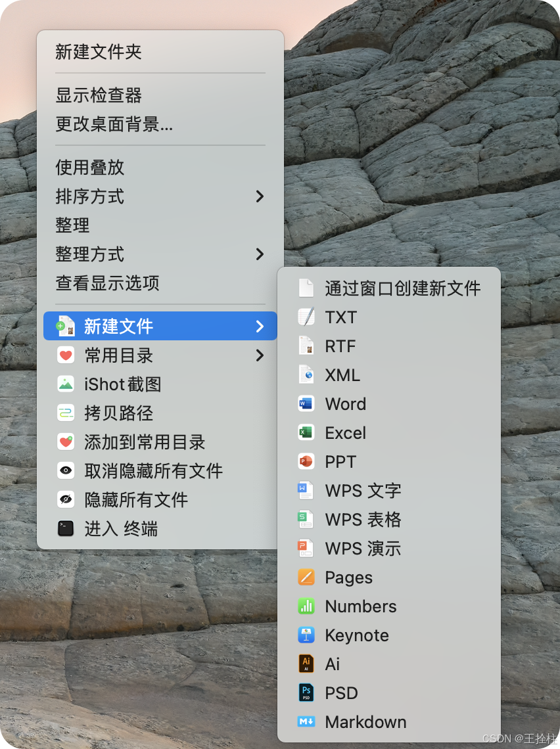Pick the WPS 表格 label

[x=363, y=519]
